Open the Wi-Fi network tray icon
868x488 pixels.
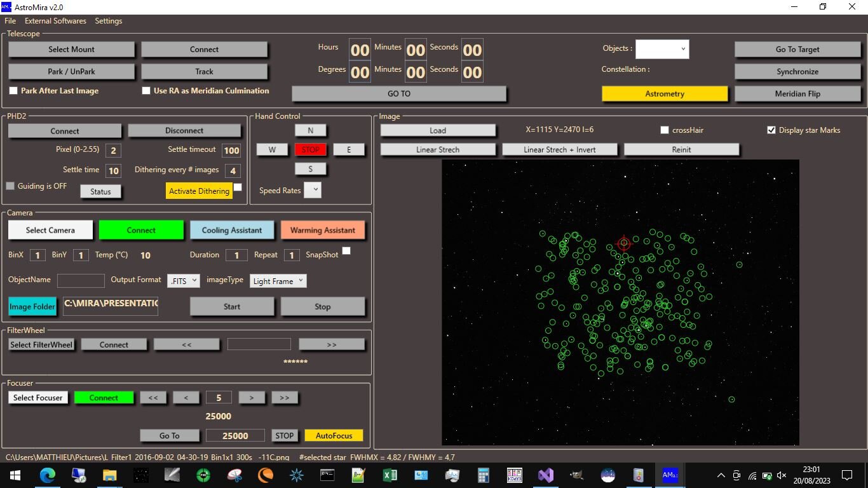click(x=752, y=475)
